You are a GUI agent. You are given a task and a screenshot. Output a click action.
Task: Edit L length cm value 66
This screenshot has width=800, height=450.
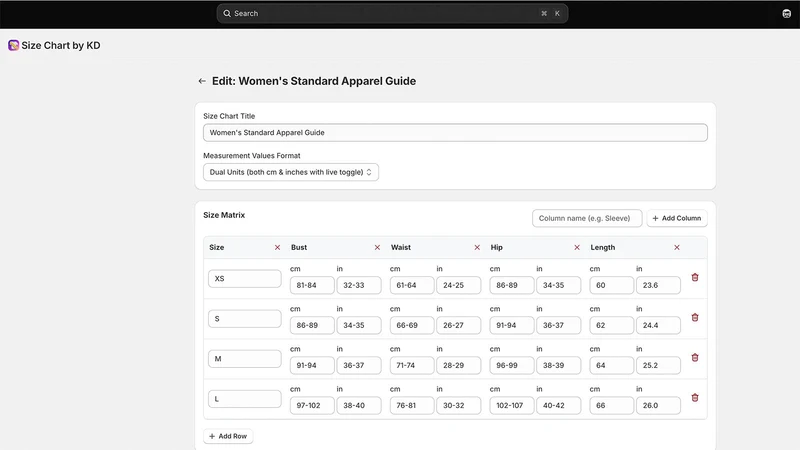point(612,406)
